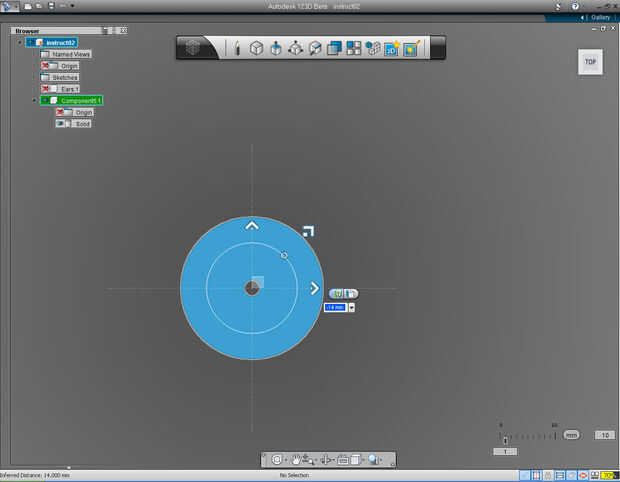Click the mm units button
This screenshot has width=620, height=482.
571,435
